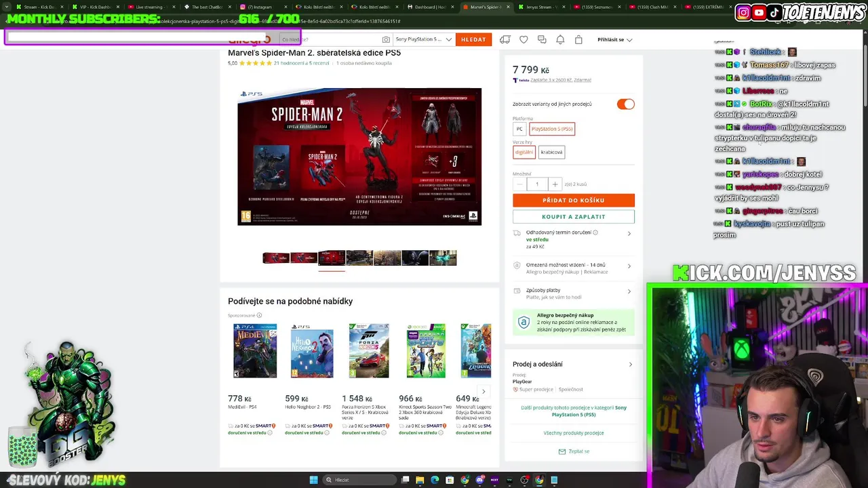Click the camera image-search icon in search bar

tap(386, 39)
